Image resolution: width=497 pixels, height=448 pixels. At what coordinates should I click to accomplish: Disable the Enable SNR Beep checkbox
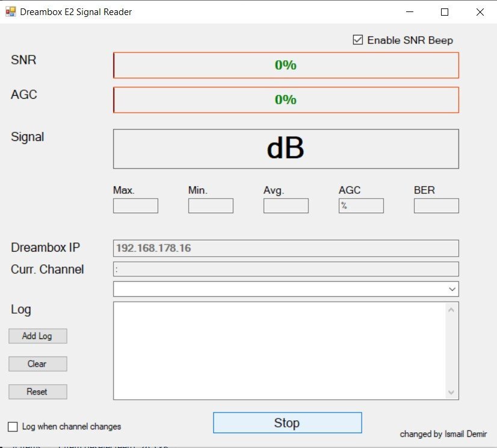coord(358,40)
